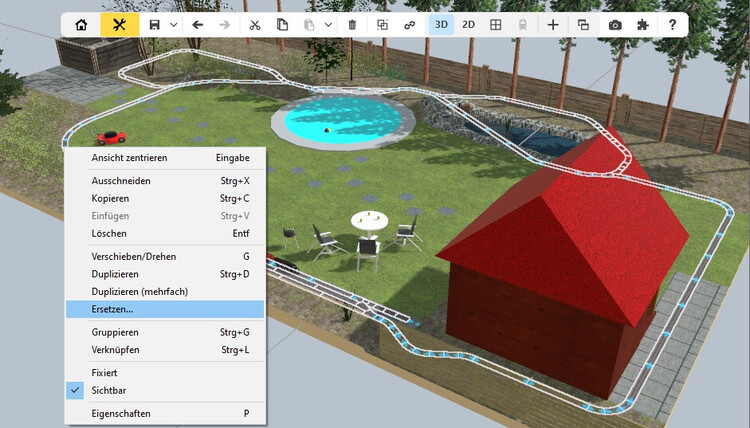The height and width of the screenshot is (428, 750).
Task: Click the question mark help icon
Action: (x=673, y=25)
